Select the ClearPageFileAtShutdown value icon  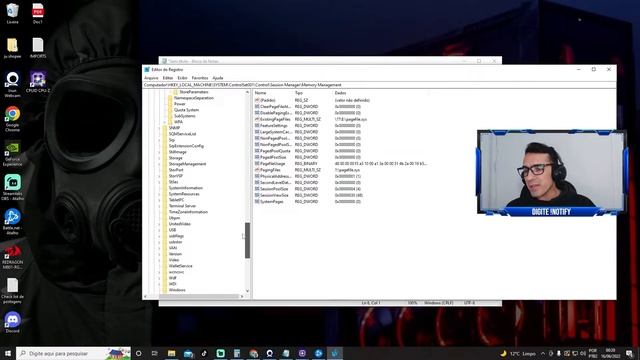pyautogui.click(x=257, y=107)
